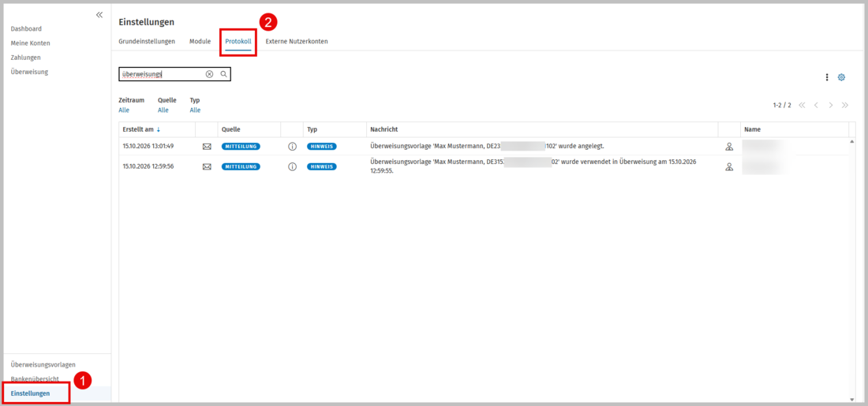This screenshot has width=868, height=406.
Task: Go to first page of results
Action: tap(803, 105)
